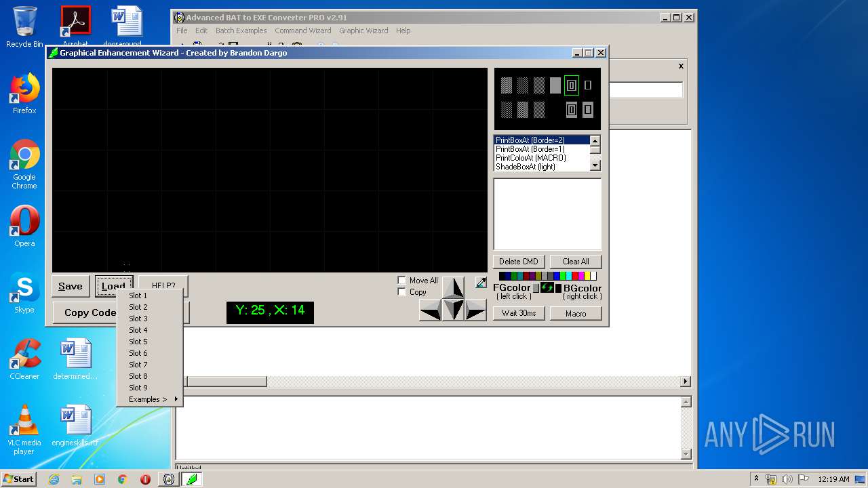The height and width of the screenshot is (488, 868).
Task: Load from Slot 5
Action: click(x=150, y=342)
